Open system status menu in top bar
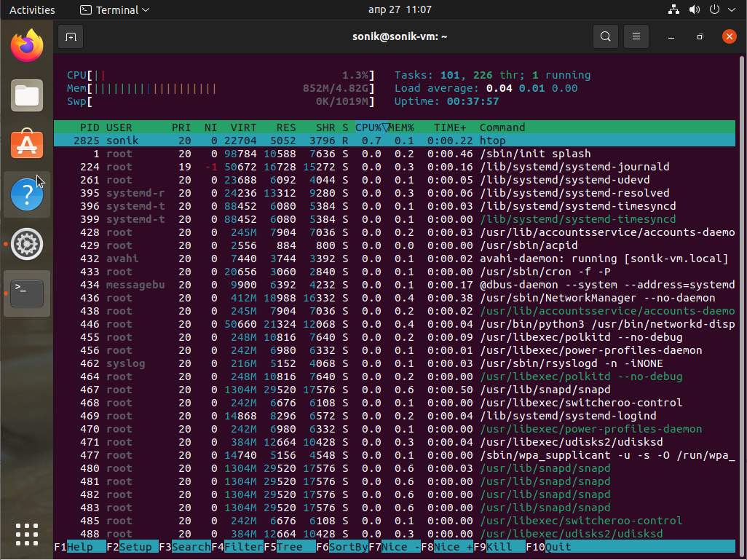 [x=696, y=10]
